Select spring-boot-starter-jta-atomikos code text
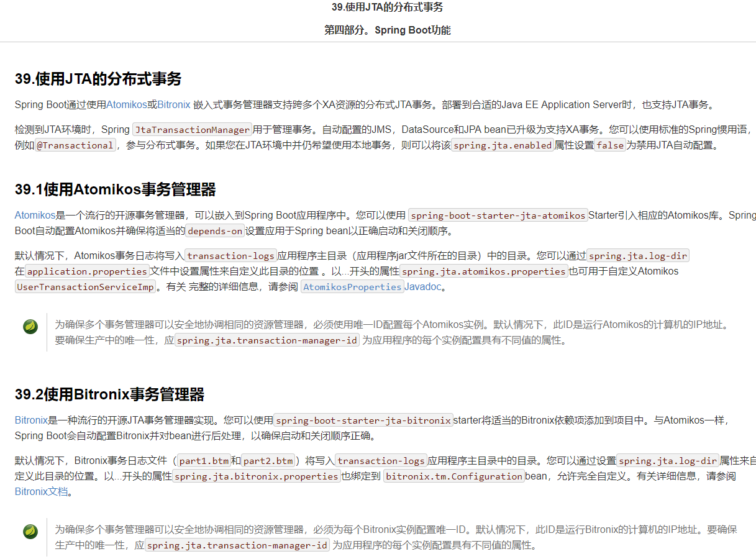Image resolution: width=756 pixels, height=559 pixels. click(498, 216)
